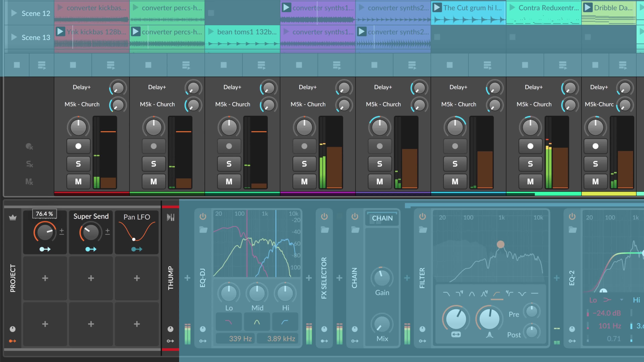644x362 pixels.
Task: Mute the yellow Dribble Da track
Action: (596, 181)
